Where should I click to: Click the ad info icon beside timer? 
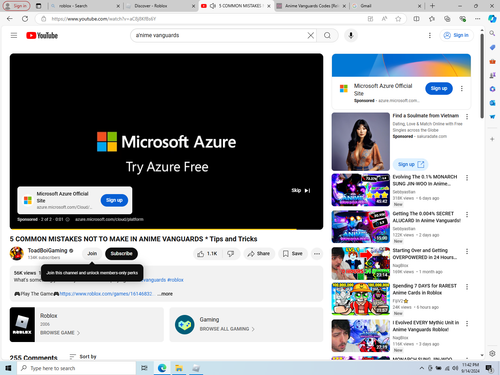point(68,219)
